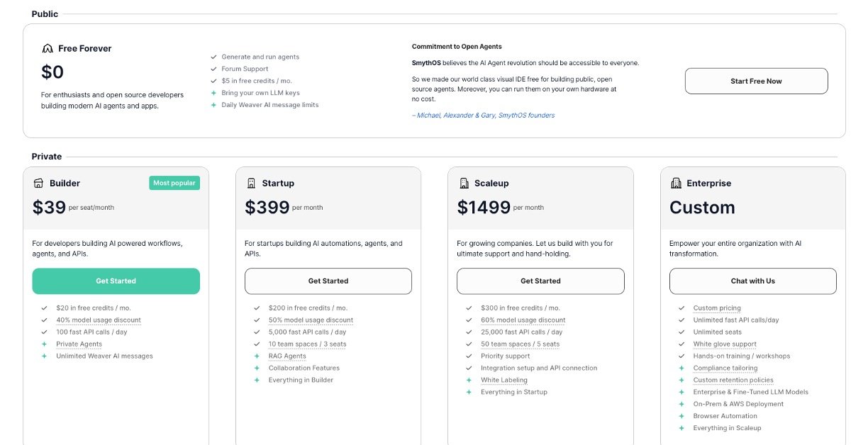Click the plus icon beside Browser Automation
The image size is (868, 445).
pos(681,416)
